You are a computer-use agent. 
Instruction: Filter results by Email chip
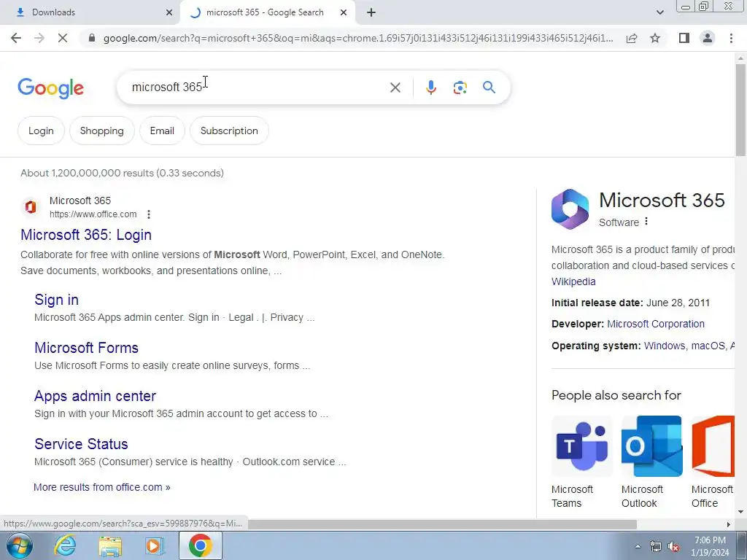tap(162, 131)
